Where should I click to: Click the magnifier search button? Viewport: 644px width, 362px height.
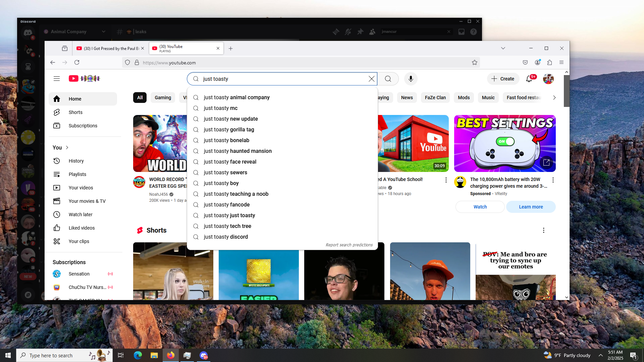tap(388, 79)
